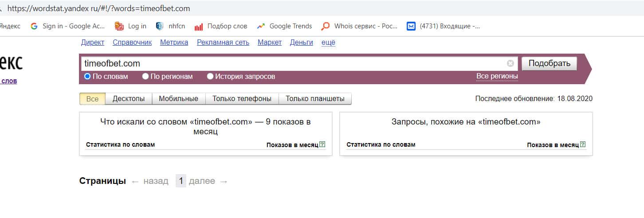Click the nhfcn bookmark shield icon
This screenshot has width=644, height=218.
(x=160, y=26)
